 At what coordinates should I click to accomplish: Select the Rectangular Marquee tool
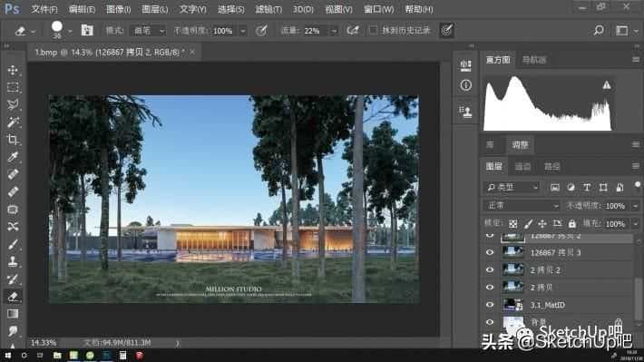point(13,87)
